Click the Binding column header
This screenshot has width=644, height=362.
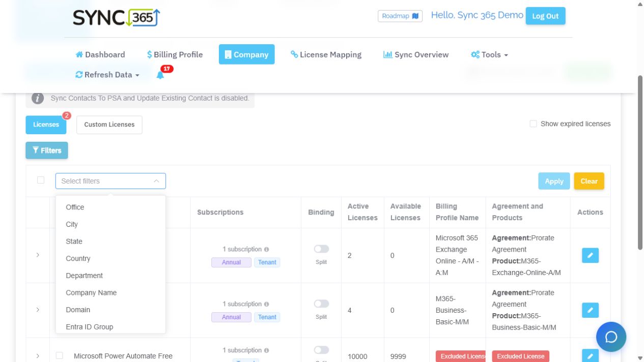(x=321, y=212)
